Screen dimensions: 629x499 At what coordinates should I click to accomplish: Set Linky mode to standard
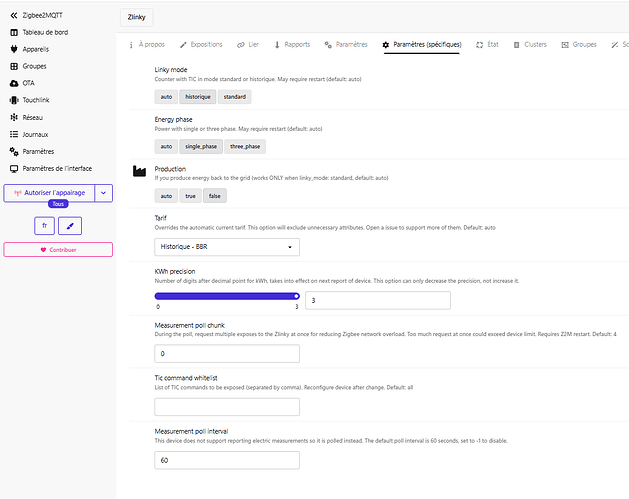235,97
